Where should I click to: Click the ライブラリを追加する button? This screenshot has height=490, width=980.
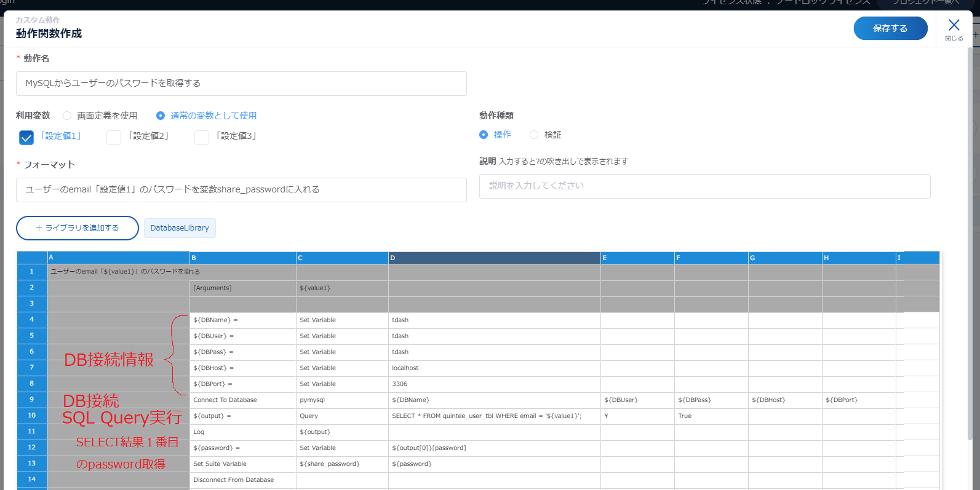click(78, 228)
